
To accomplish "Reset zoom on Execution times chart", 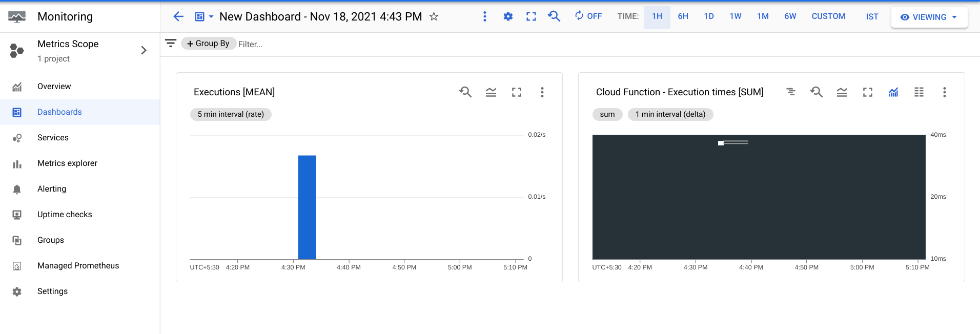I will [x=816, y=92].
